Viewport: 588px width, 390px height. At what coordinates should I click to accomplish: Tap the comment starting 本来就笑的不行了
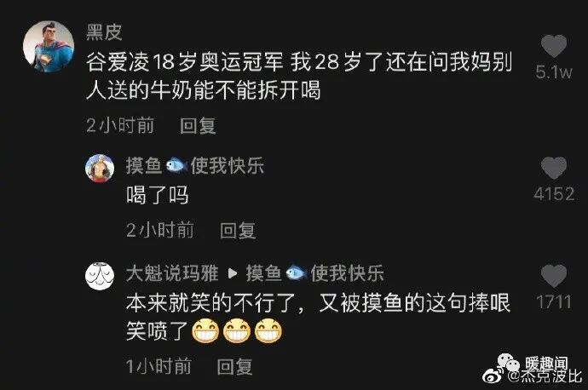(318, 317)
